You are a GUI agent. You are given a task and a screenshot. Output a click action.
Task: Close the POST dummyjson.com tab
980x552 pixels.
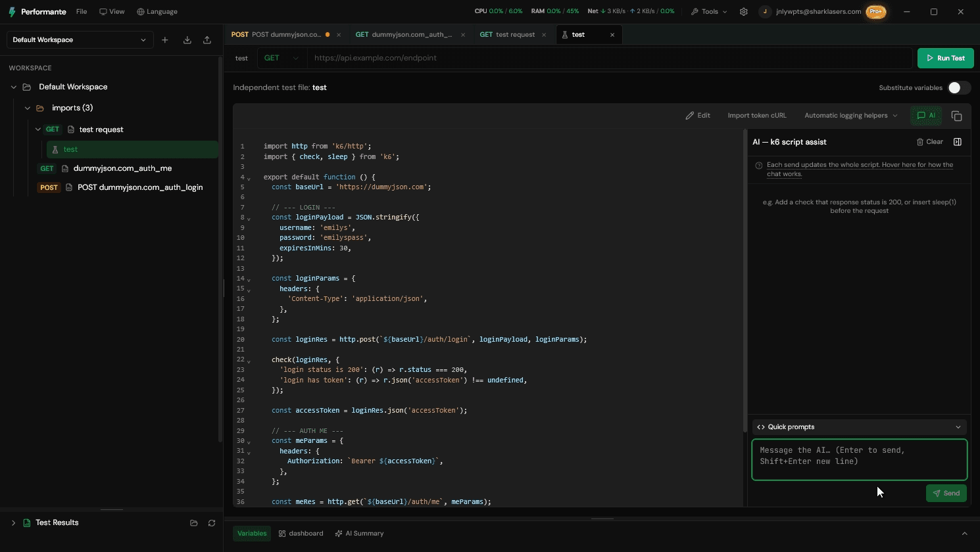pos(339,35)
